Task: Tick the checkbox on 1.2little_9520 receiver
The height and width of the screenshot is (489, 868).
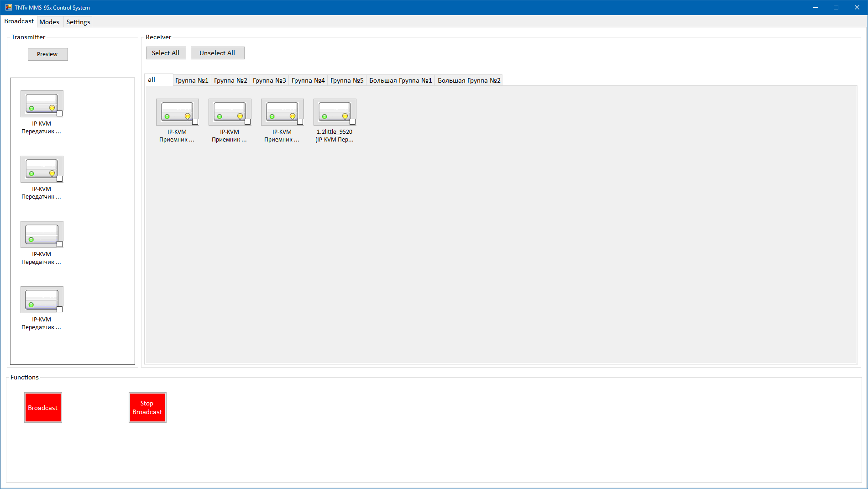Action: point(352,122)
